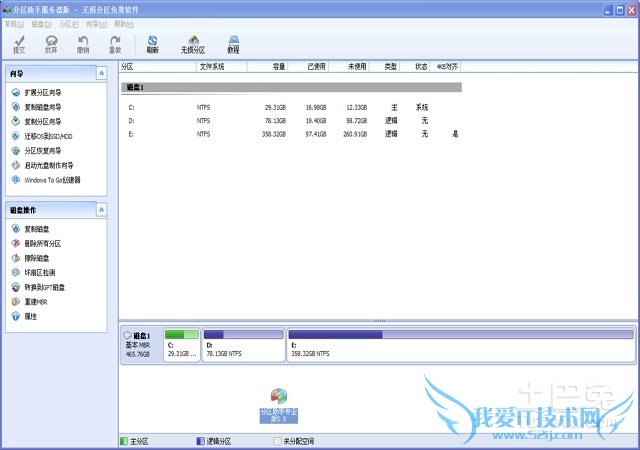Select the E: 358.32GB row in list
Screen dimensions: 640x450
tap(291, 134)
